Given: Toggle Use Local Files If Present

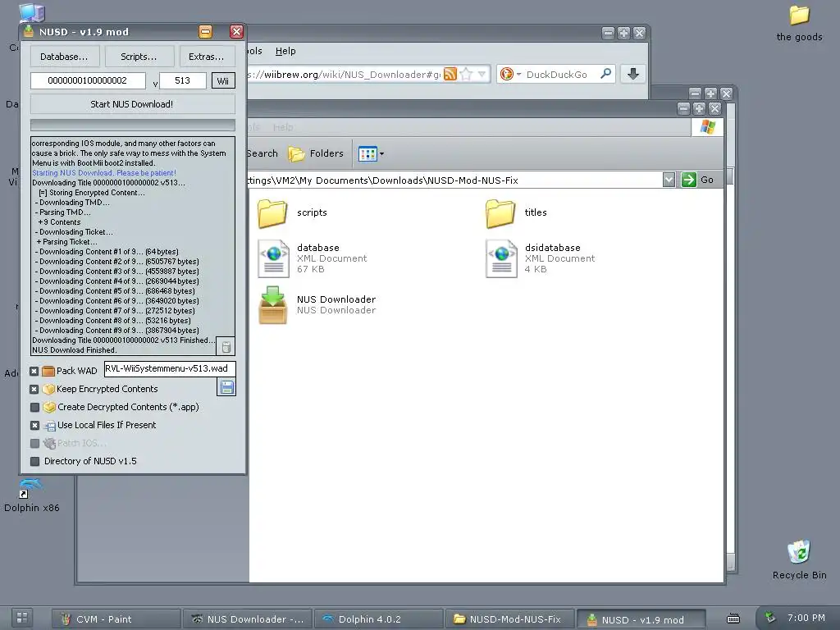Looking at the screenshot, I should click(34, 426).
